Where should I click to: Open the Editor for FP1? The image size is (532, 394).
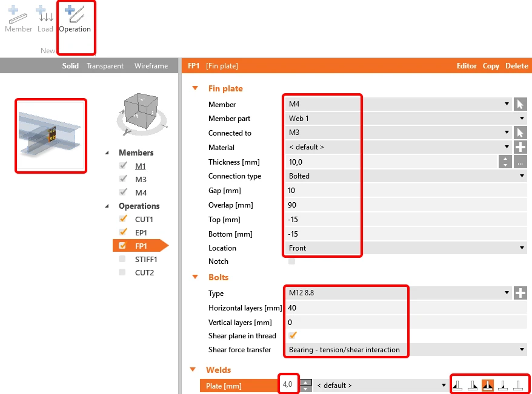467,66
